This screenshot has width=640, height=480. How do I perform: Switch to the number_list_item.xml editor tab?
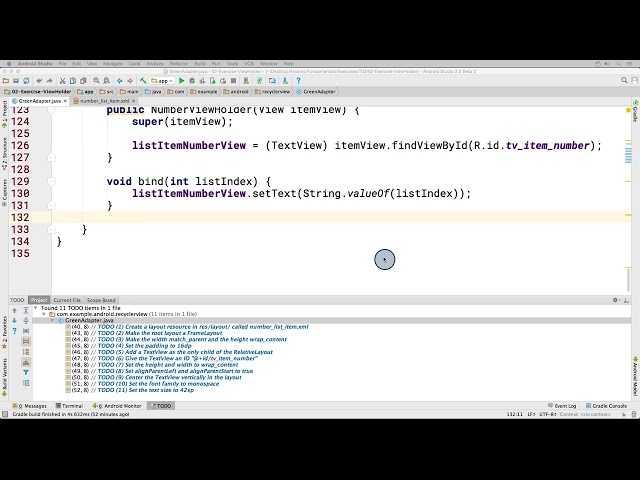point(104,101)
